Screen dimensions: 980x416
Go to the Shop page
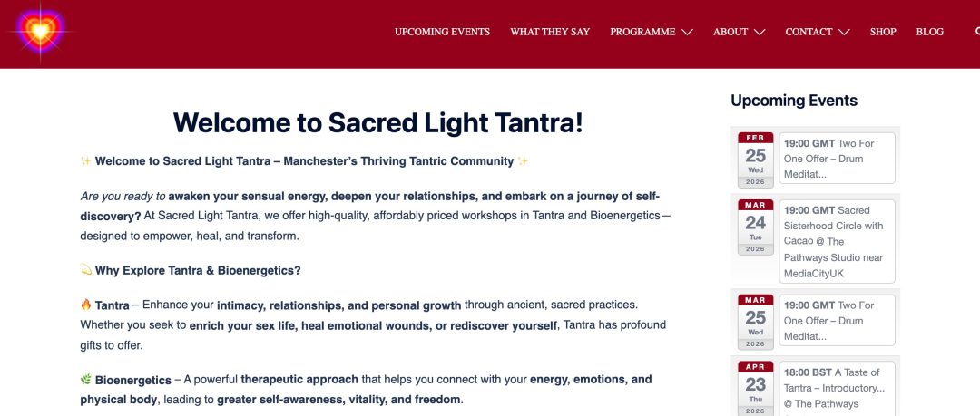click(883, 32)
